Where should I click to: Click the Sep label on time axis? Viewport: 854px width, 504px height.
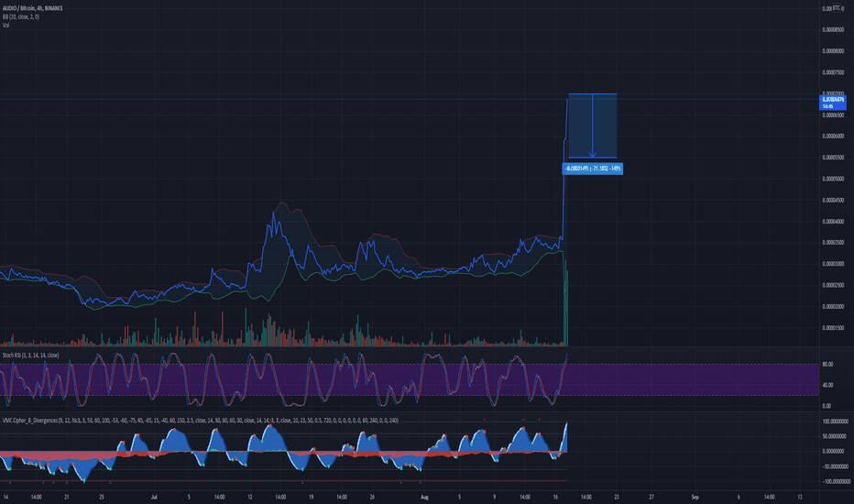click(x=695, y=497)
